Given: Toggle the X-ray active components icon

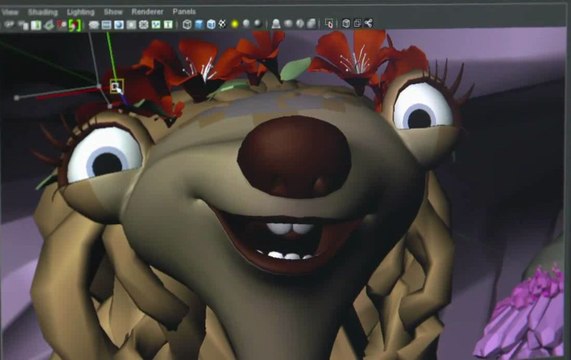Looking at the screenshot, I should coord(357,24).
